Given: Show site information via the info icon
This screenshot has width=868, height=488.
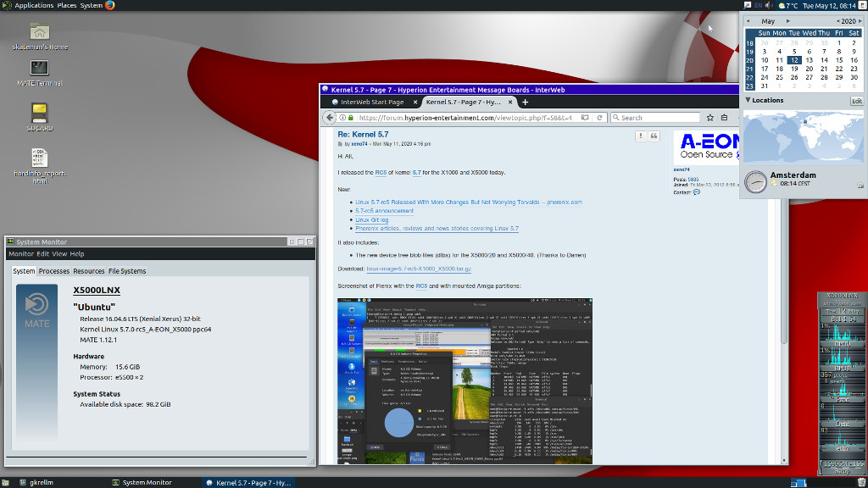Looking at the screenshot, I should point(342,118).
